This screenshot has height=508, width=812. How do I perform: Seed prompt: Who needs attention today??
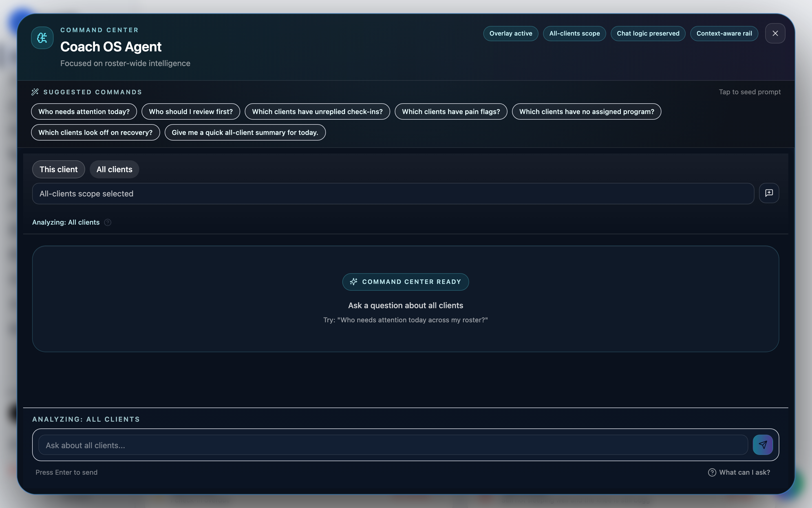click(x=84, y=111)
